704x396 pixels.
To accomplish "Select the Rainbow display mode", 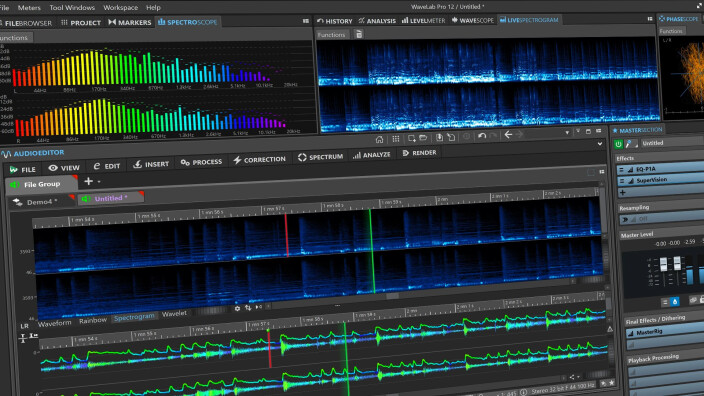I will (x=93, y=320).
